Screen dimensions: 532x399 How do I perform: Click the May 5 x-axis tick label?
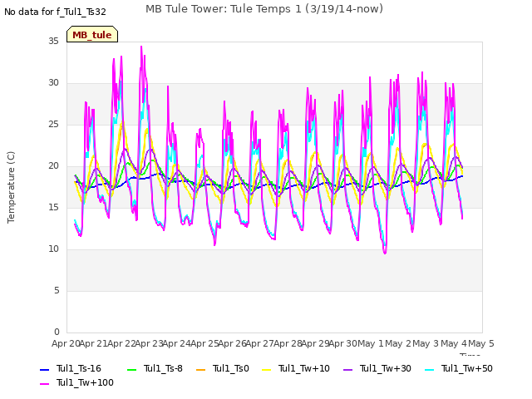[x=481, y=343]
